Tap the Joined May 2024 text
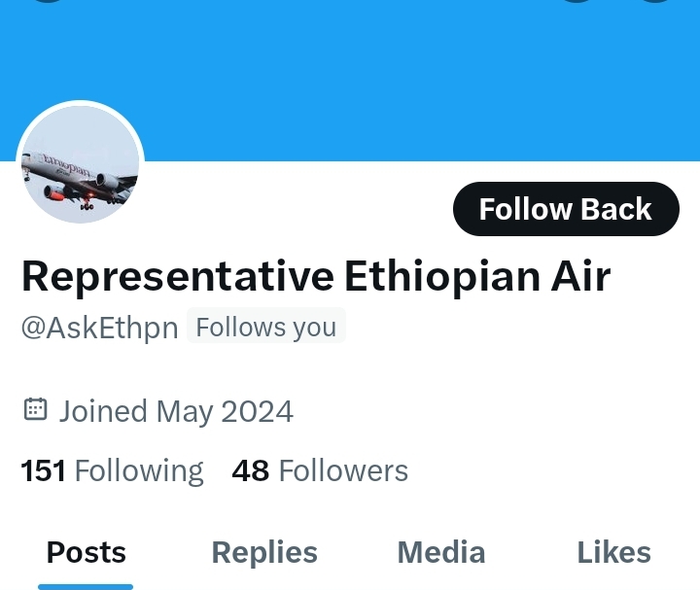 [176, 411]
